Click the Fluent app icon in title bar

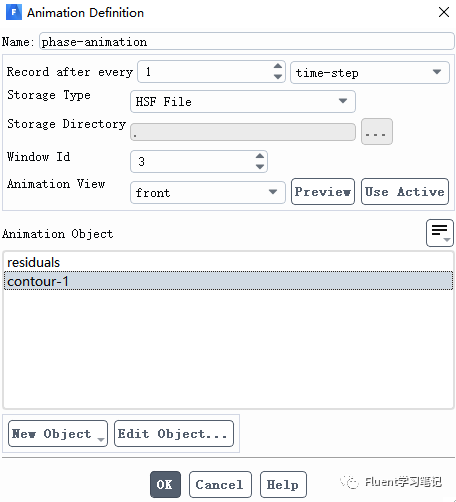[x=14, y=12]
